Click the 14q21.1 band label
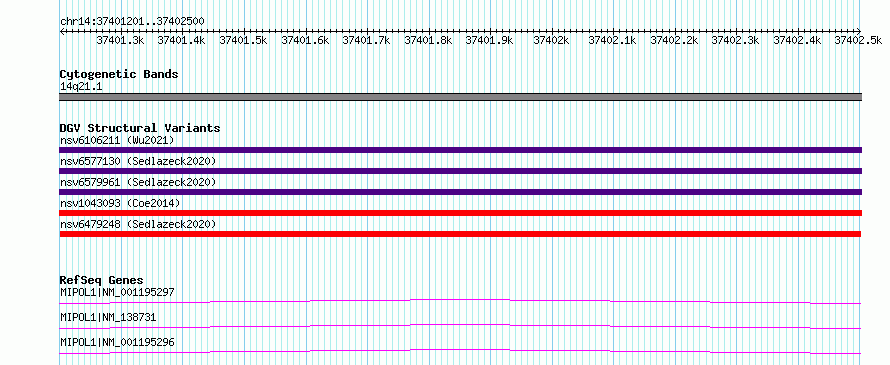 pos(81,87)
